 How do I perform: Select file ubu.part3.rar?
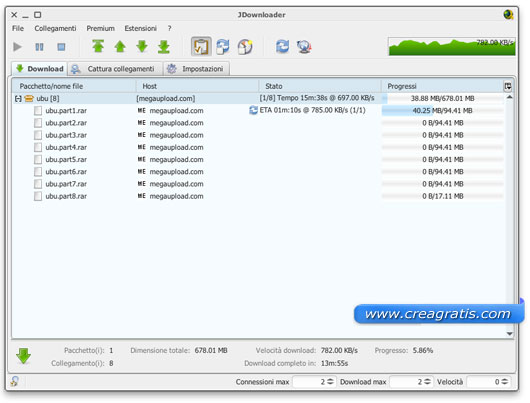(x=66, y=135)
